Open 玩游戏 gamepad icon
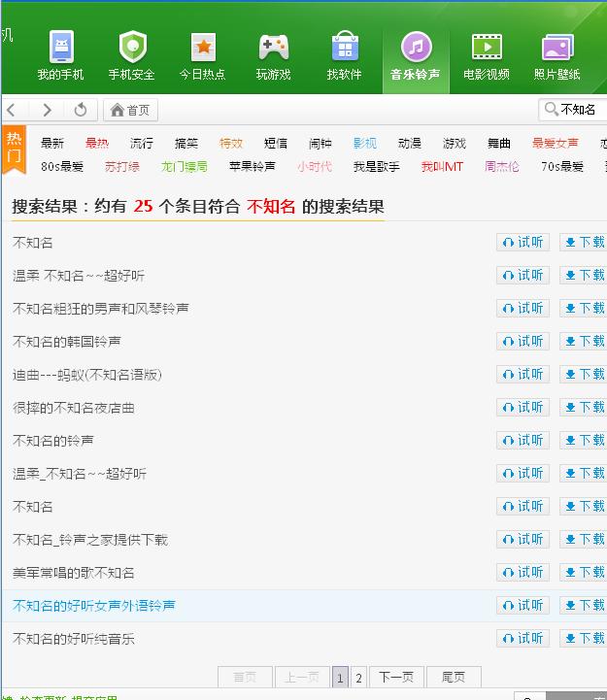 tap(273, 47)
